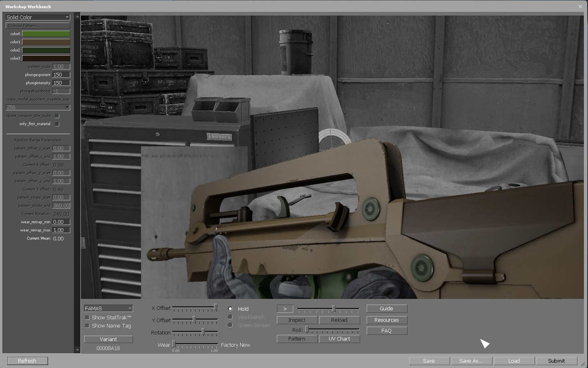Click the 00008A18 variant ID text
Viewport: 588px width, 368px height.
[108, 348]
